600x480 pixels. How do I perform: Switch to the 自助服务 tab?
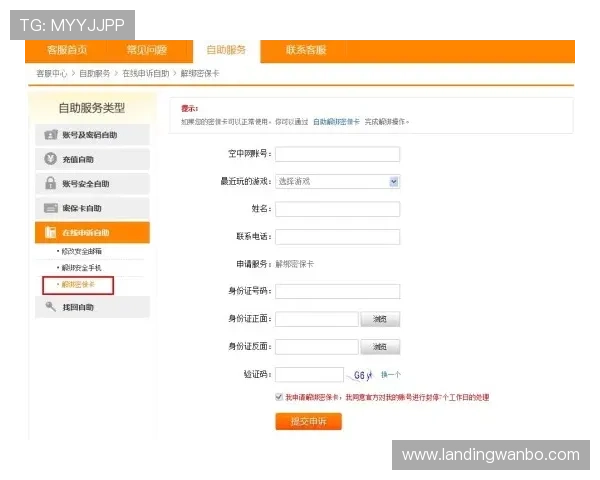[x=226, y=50]
